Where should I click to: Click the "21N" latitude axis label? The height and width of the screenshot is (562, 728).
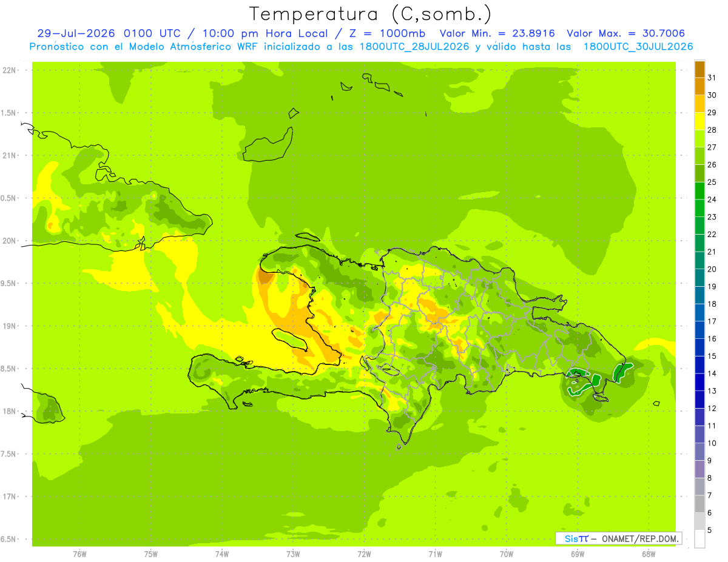coord(9,155)
